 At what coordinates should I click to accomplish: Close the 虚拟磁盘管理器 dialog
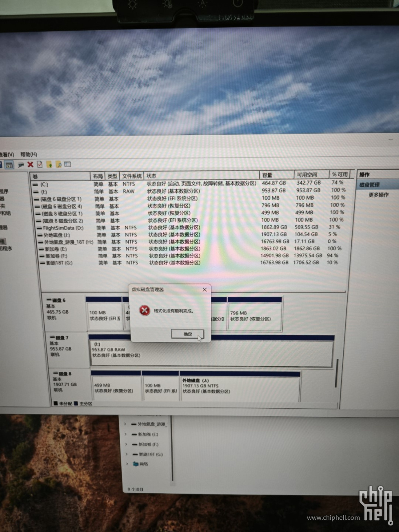204,290
